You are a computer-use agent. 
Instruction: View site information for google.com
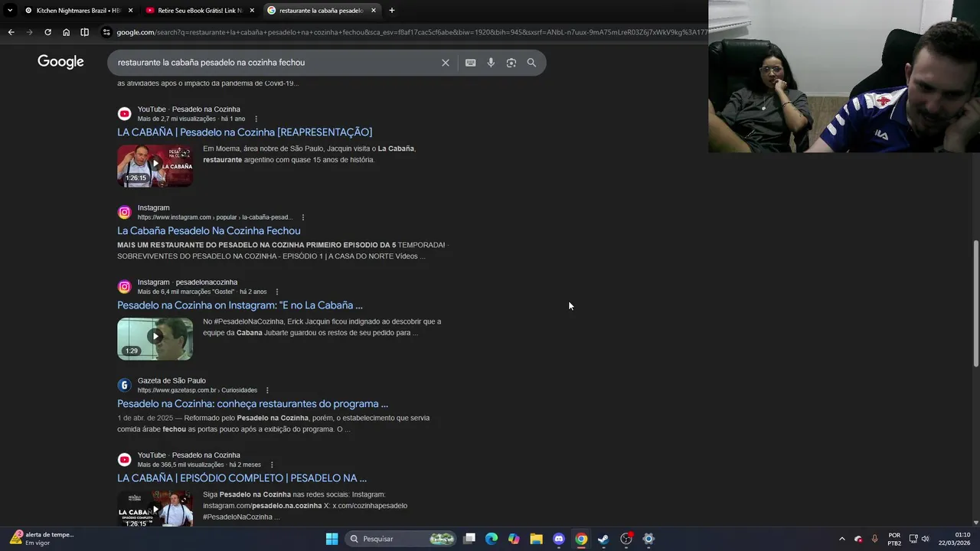tap(106, 32)
